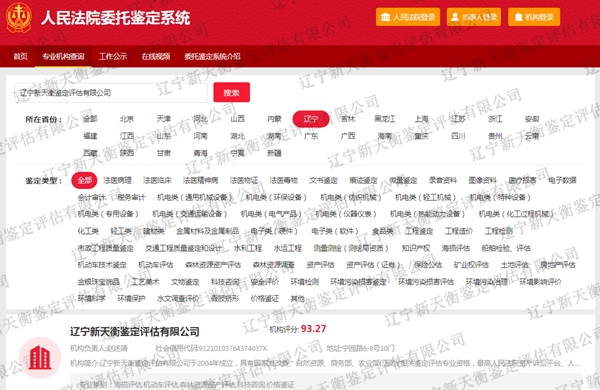Select 其他 type filter
The width and height of the screenshot is (600, 390).
point(297,299)
